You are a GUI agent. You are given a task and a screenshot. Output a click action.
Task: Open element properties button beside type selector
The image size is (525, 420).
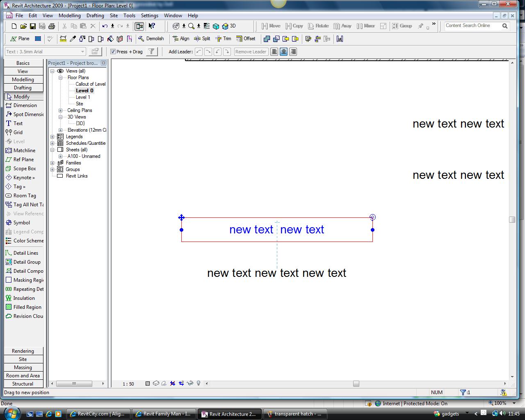pos(95,51)
